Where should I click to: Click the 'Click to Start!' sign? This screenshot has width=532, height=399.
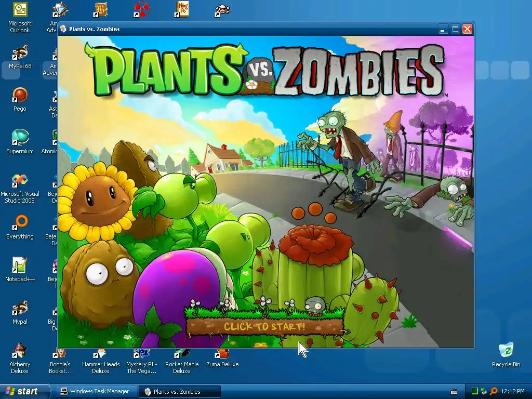(x=264, y=326)
